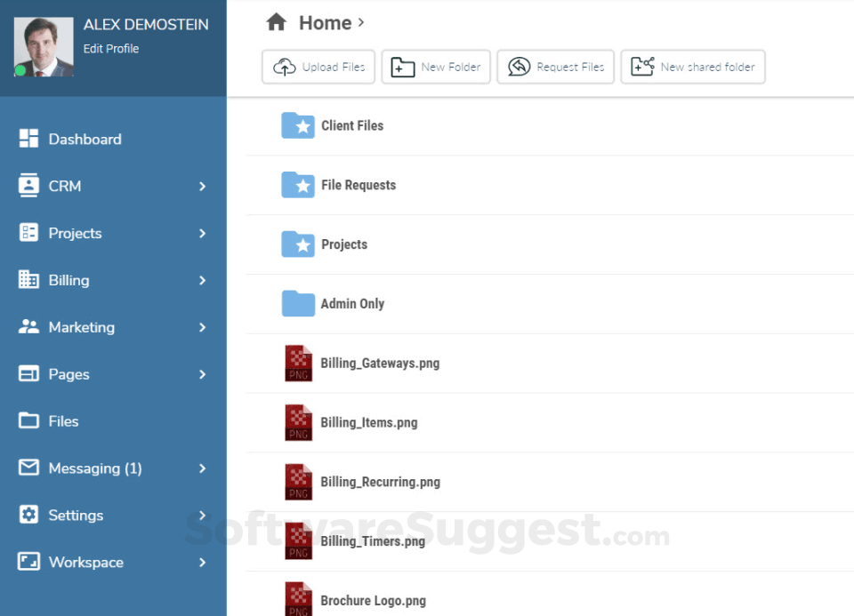Click the home icon next to the breadcrumb
This screenshot has width=854, height=616.
[x=276, y=21]
